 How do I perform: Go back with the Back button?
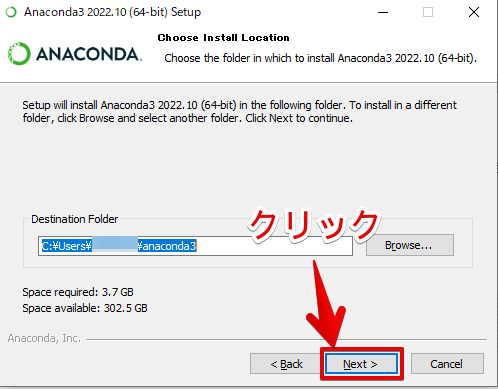pyautogui.click(x=286, y=364)
